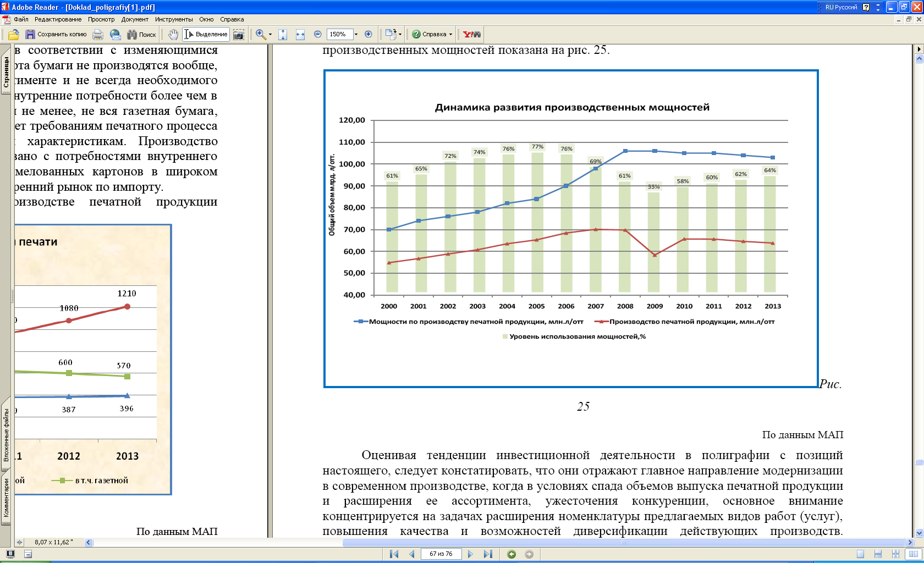Click the Yahoo search toolbar icon
This screenshot has width=924, height=563.
point(472,34)
